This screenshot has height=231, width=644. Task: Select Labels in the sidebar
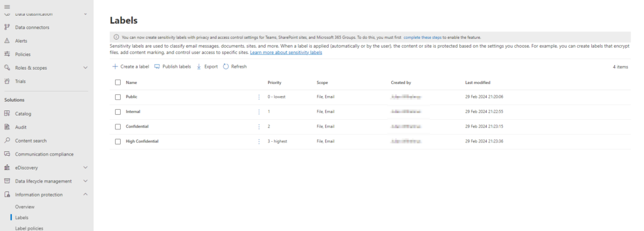[22, 217]
